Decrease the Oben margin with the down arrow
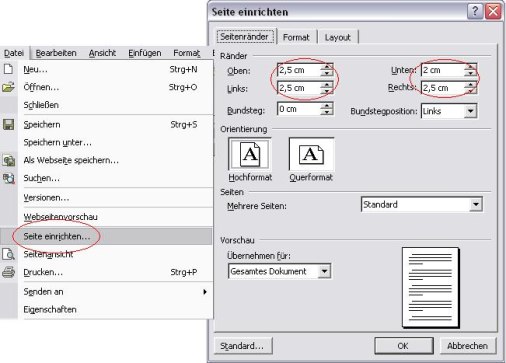This screenshot has width=506, height=363. click(x=327, y=73)
